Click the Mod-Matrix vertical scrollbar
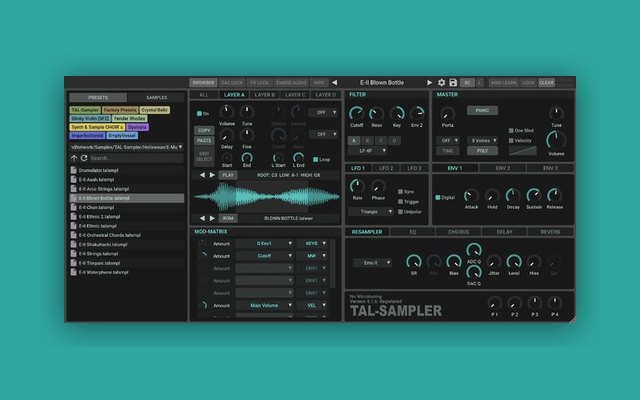 pyautogui.click(x=333, y=264)
